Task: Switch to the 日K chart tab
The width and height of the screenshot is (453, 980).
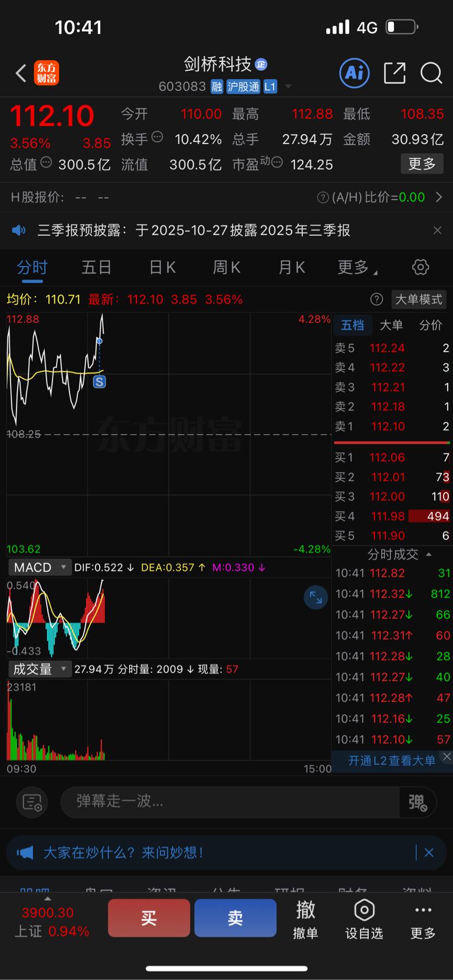Action: tap(162, 268)
